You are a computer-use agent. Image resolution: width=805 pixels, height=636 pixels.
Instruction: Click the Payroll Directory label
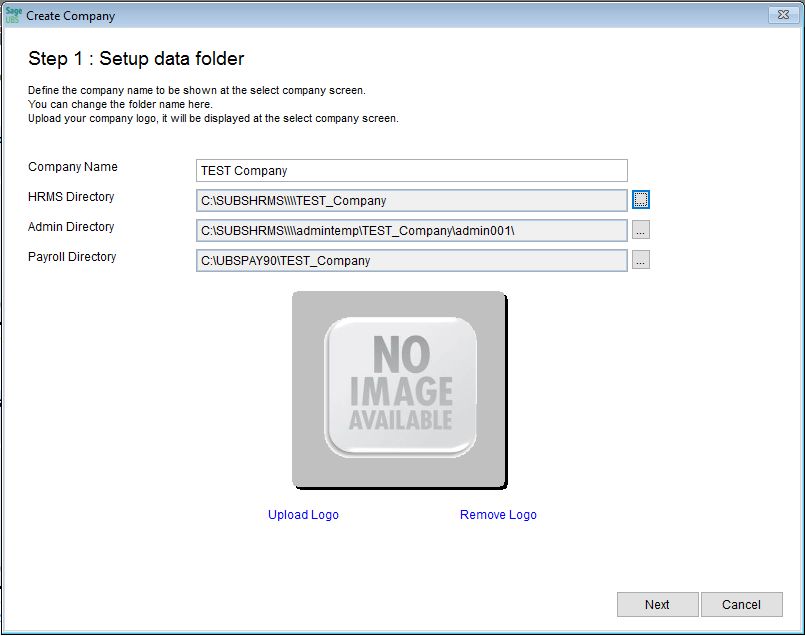point(72,257)
